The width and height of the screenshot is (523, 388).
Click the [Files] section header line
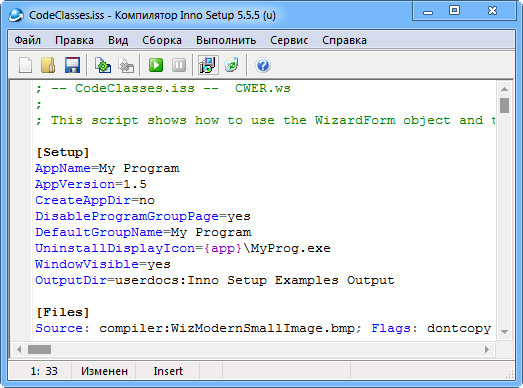click(x=63, y=313)
